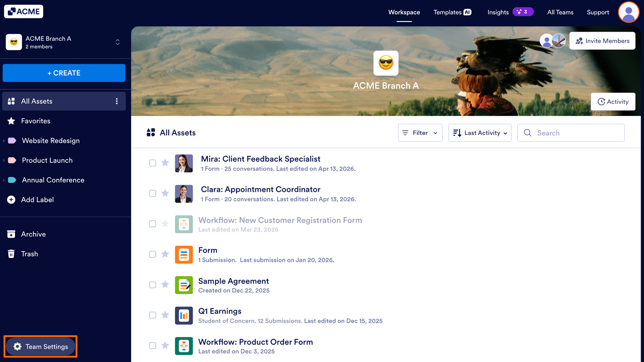Open the user profile avatar menu
Image resolution: width=644 pixels, height=362 pixels.
629,12
